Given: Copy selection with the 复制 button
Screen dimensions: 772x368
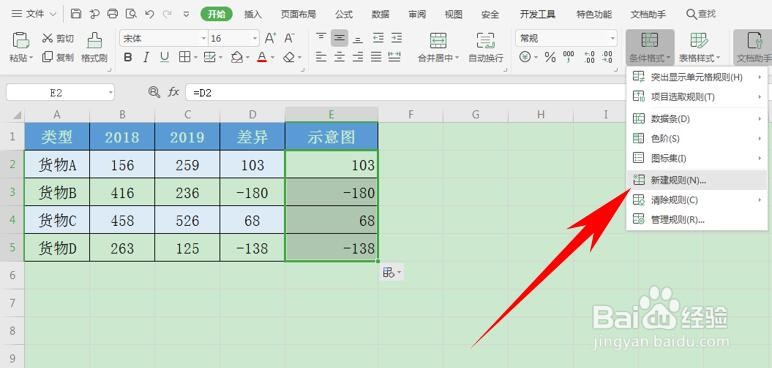Looking at the screenshot, I should point(58,57).
